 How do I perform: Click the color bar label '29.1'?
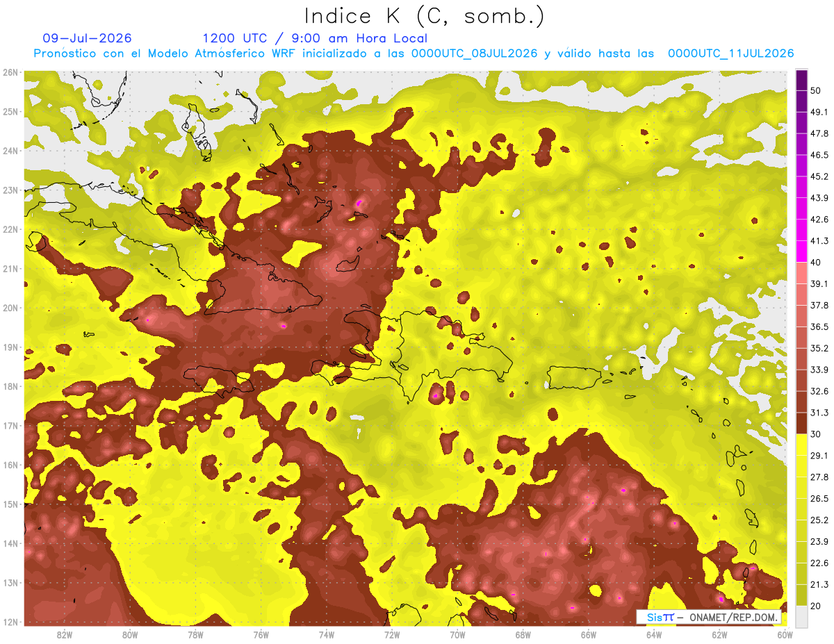coord(819,456)
